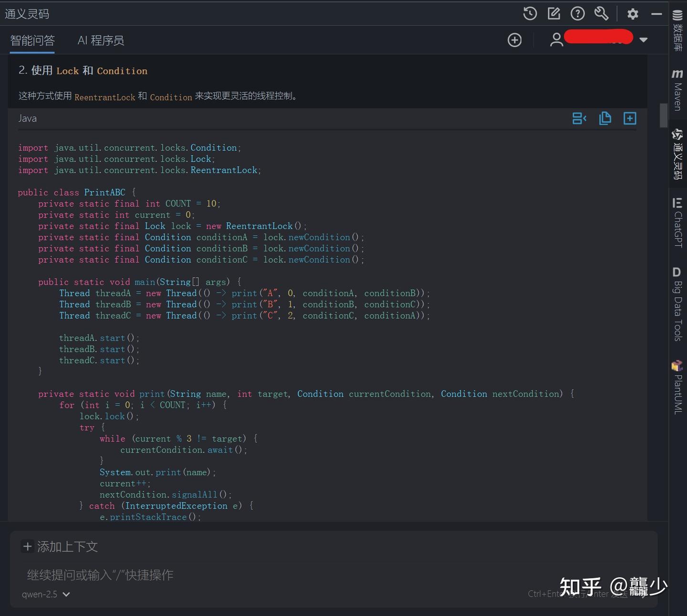Click the 'System.out.print(name);' code line
Screen dimensions: 687x616
(158, 472)
